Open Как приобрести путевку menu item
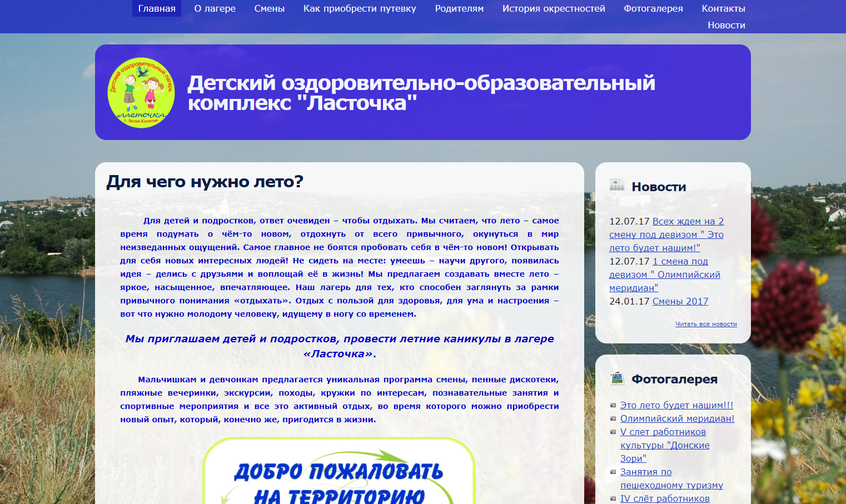This screenshot has height=504, width=846. click(x=360, y=8)
